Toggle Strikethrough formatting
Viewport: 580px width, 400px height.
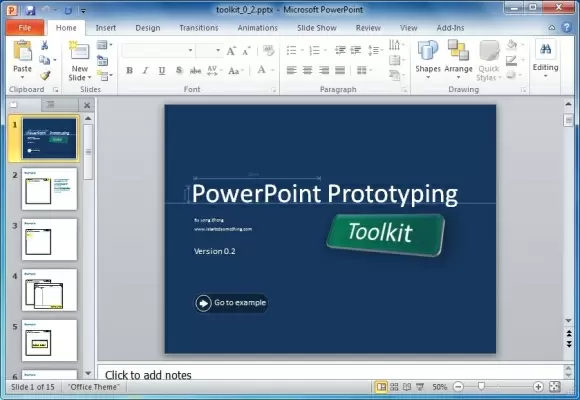tap(195, 70)
